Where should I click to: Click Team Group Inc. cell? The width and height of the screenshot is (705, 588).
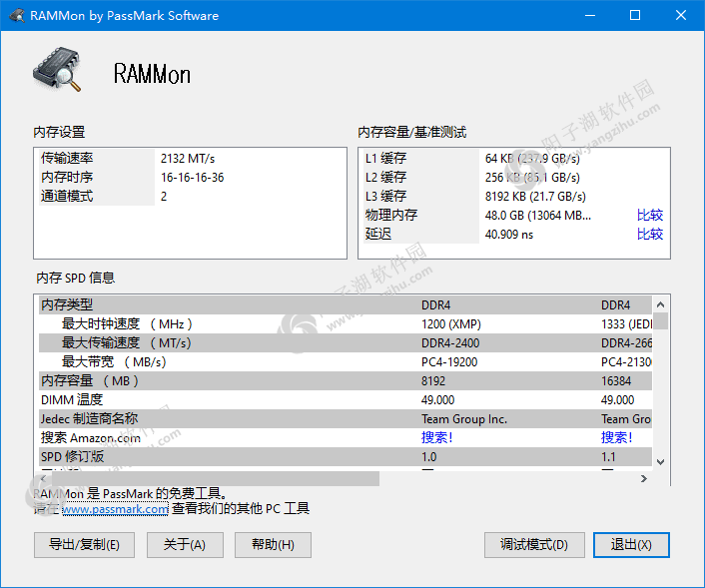(464, 419)
